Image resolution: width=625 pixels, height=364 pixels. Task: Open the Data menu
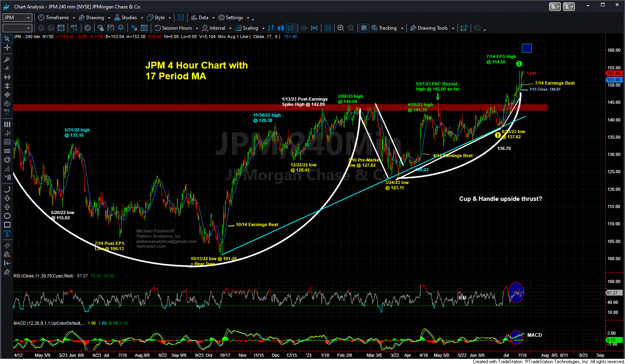tap(200, 18)
